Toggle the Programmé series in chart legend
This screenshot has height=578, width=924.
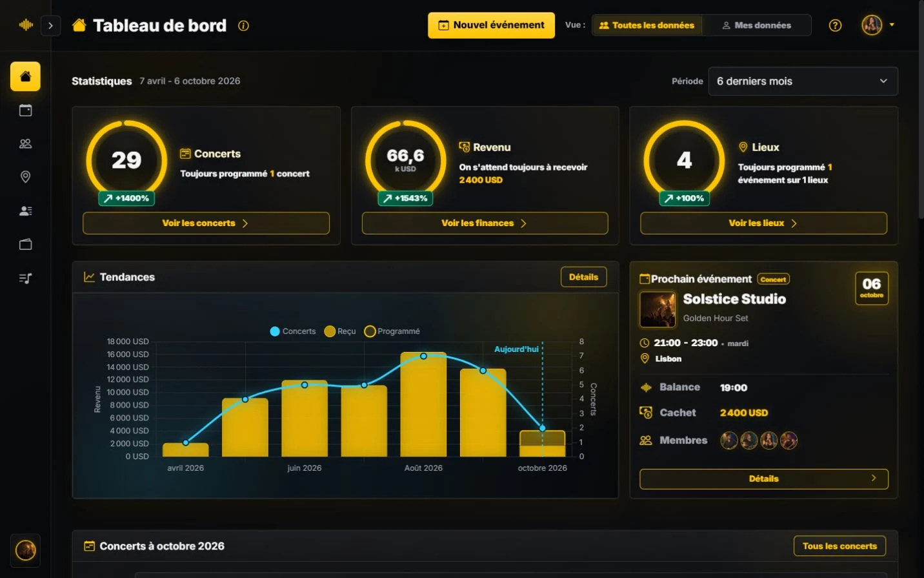pos(392,331)
